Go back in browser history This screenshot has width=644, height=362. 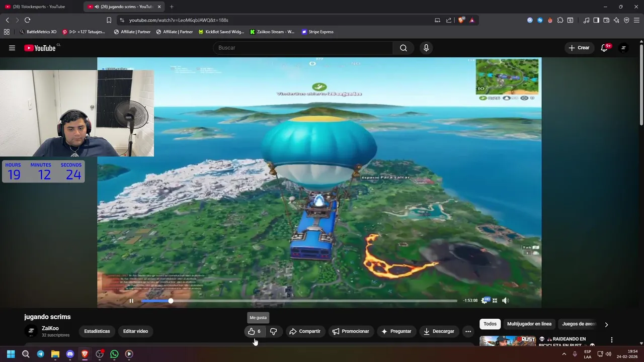[x=7, y=20]
